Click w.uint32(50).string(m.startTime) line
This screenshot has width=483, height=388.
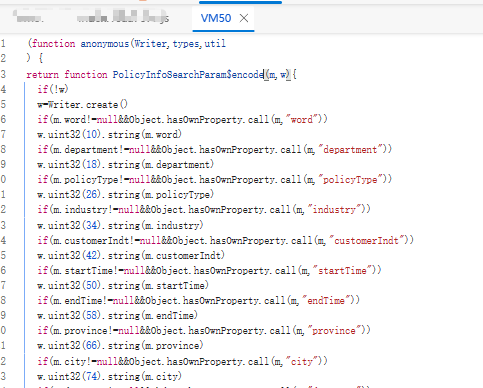click(123, 285)
